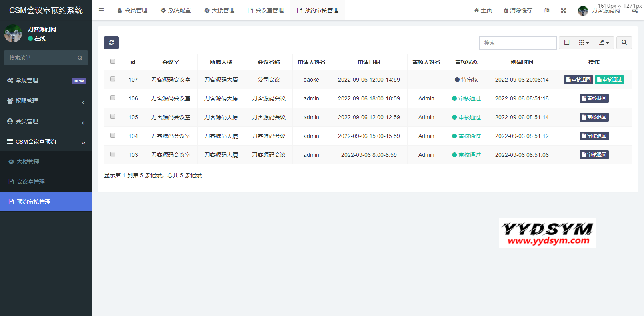Click 审核退回 button for row 105
This screenshot has height=316, width=644.
(x=594, y=117)
